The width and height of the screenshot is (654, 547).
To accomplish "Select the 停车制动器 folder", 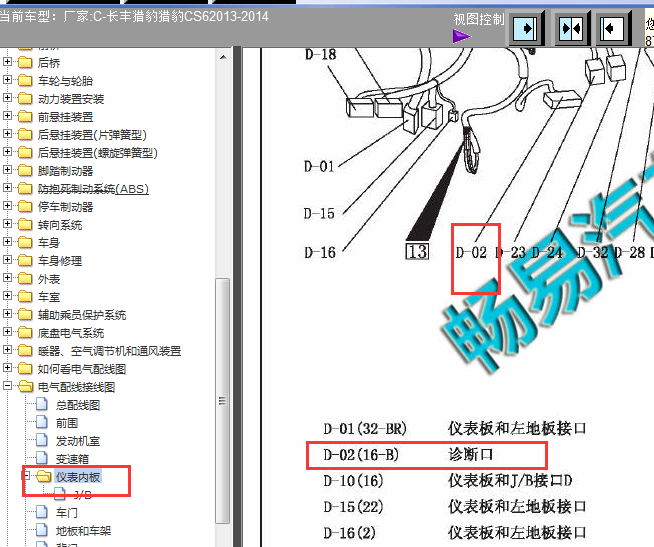I will [65, 207].
